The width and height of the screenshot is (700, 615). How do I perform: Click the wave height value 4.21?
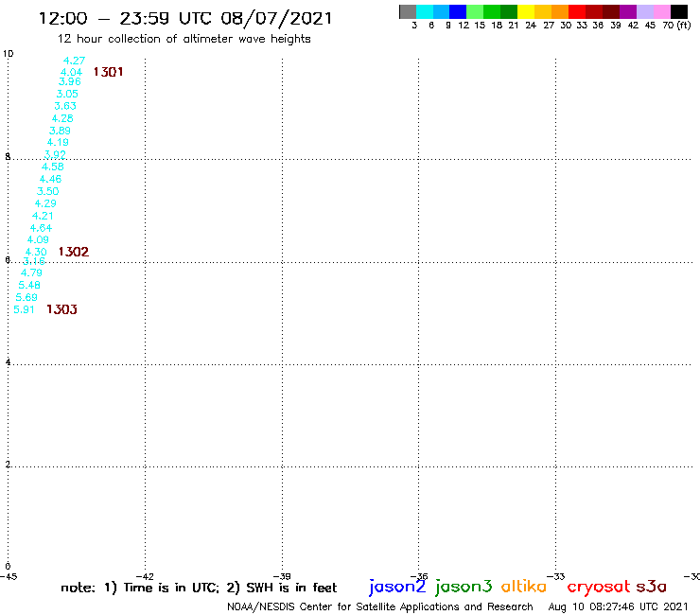coord(43,216)
